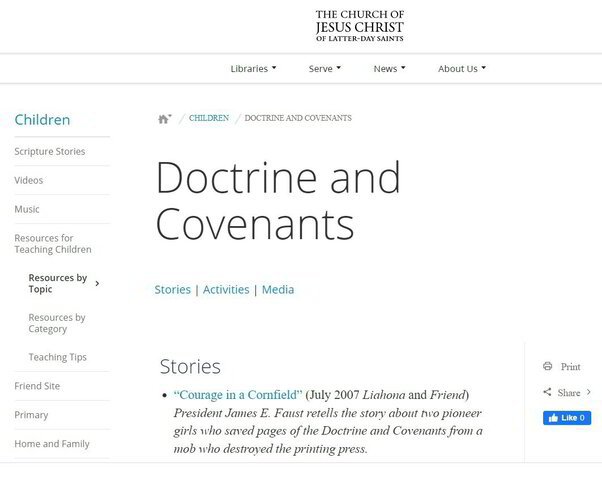Click the Print label
Image resolution: width=602 pixels, height=480 pixels.
571,367
